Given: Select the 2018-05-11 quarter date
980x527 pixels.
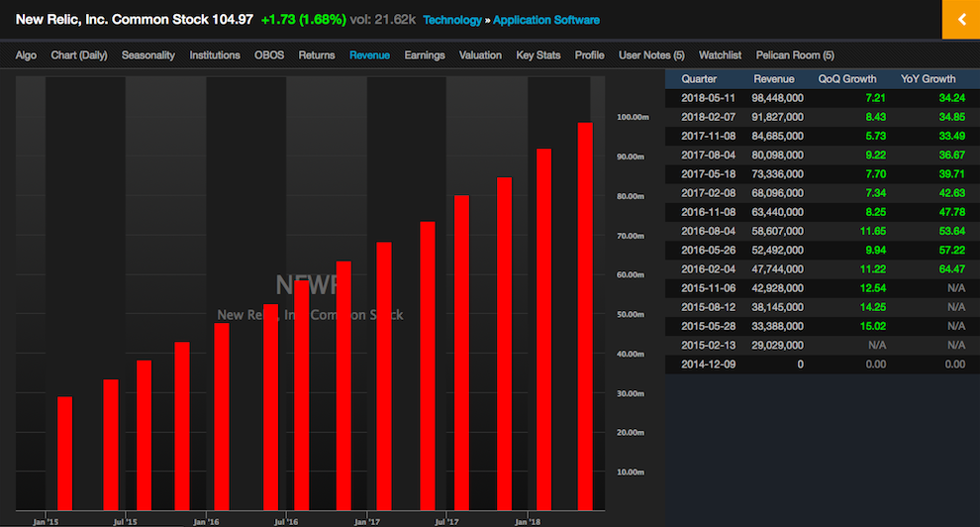Looking at the screenshot, I should [708, 98].
